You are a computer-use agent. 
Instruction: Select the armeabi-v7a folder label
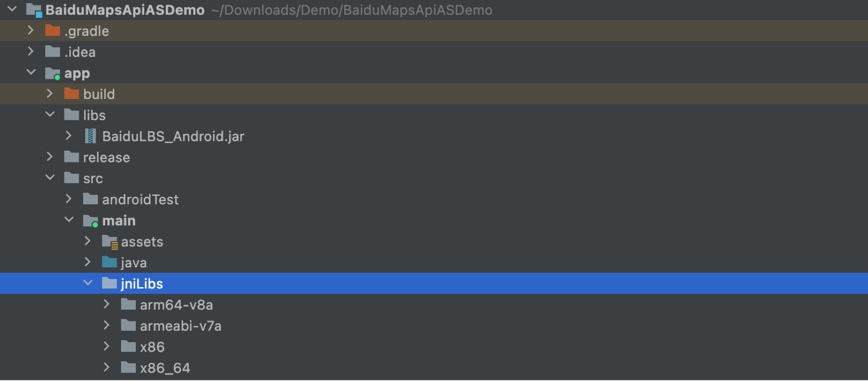pos(181,326)
